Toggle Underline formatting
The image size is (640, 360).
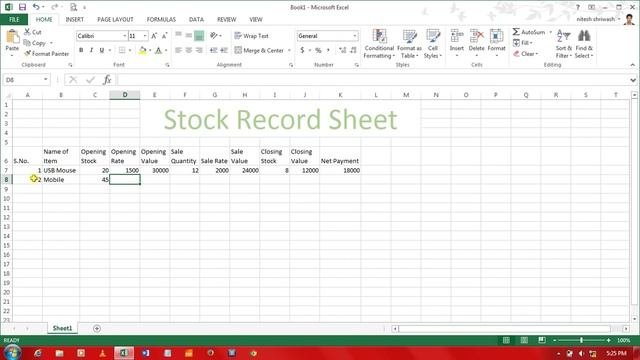click(x=102, y=50)
